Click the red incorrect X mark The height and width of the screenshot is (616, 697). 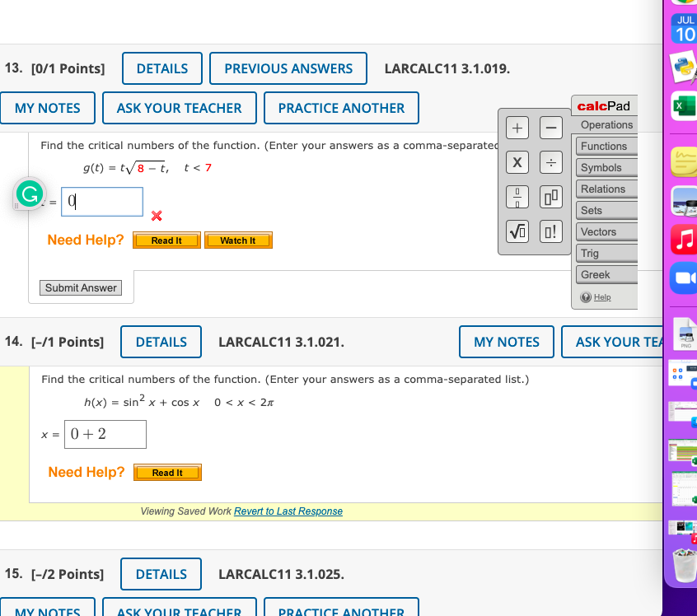coord(157,216)
